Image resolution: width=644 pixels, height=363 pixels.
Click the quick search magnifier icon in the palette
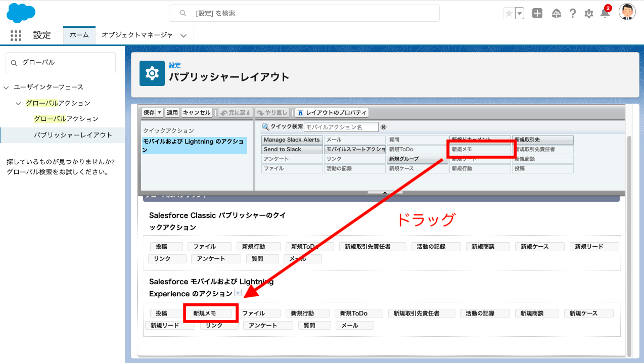point(265,126)
